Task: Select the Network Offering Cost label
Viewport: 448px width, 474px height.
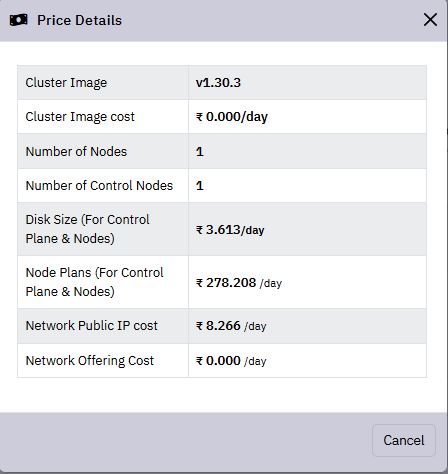Action: tap(90, 361)
